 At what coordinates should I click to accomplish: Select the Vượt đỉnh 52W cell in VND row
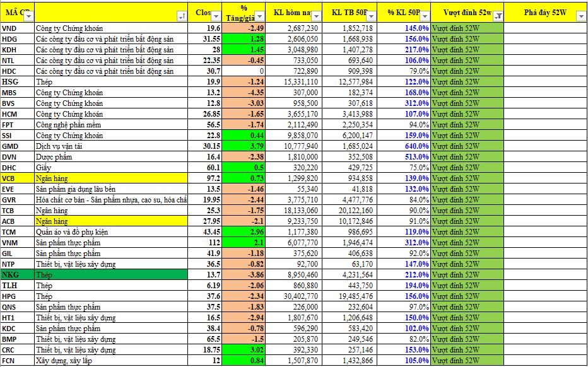point(467,28)
